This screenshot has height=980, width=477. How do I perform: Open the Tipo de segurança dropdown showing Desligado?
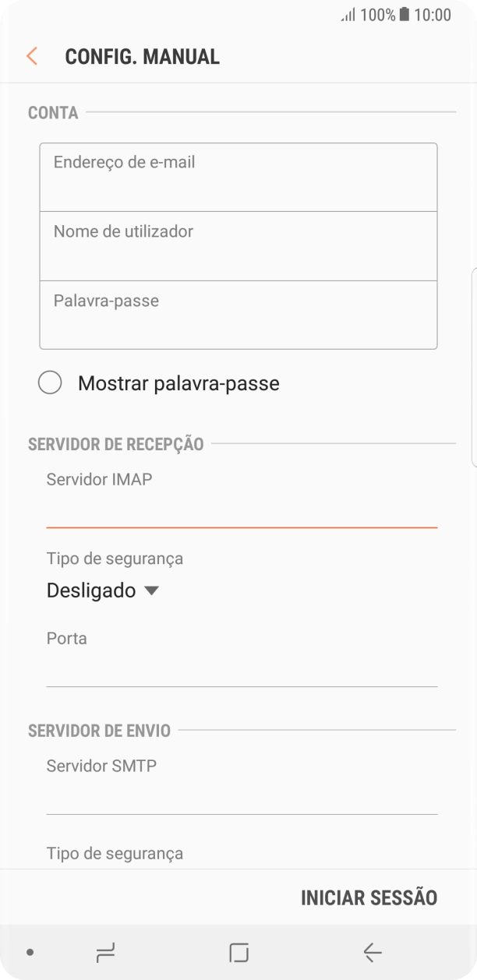point(103,590)
